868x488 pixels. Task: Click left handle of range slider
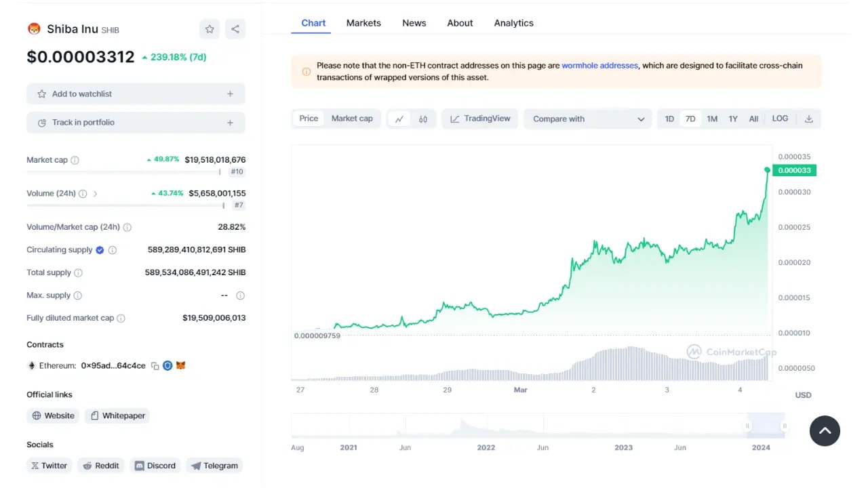point(748,426)
